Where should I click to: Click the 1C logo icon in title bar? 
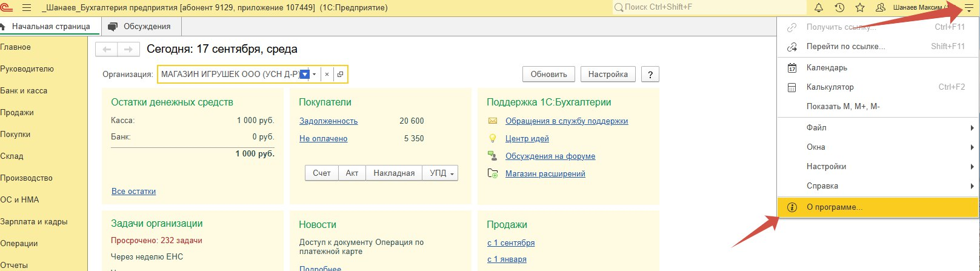(x=7, y=8)
